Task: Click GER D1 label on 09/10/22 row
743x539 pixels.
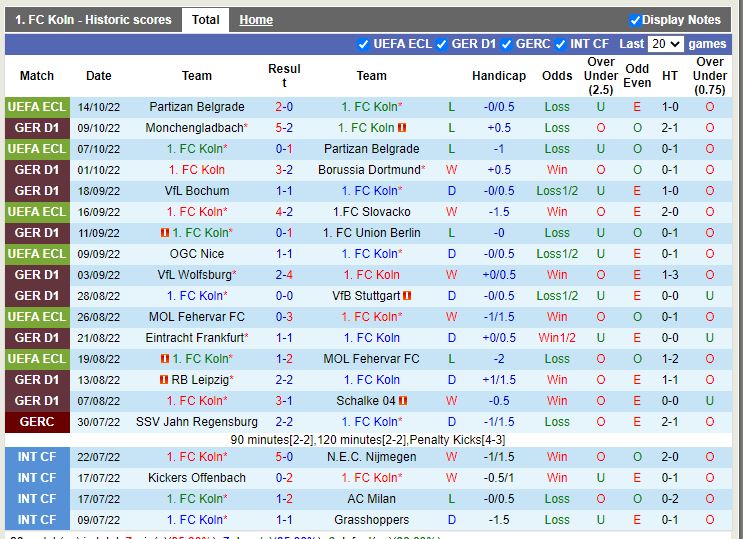Action: (37, 128)
